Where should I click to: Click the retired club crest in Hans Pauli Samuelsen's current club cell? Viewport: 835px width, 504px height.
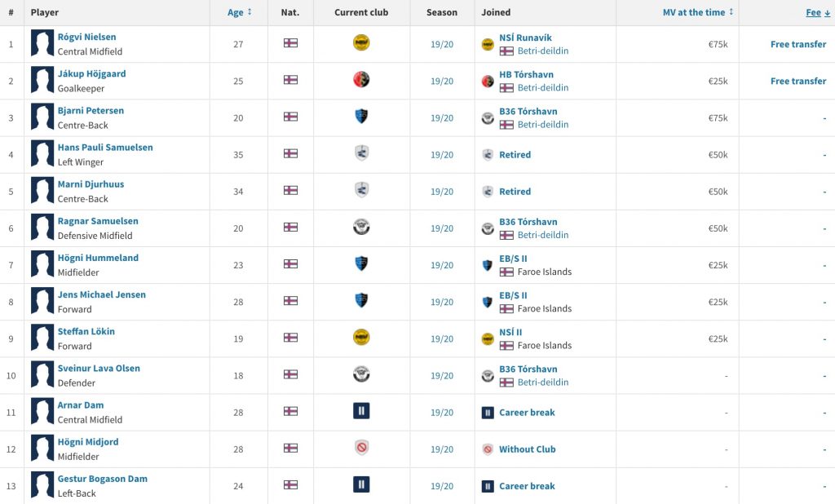click(x=361, y=153)
